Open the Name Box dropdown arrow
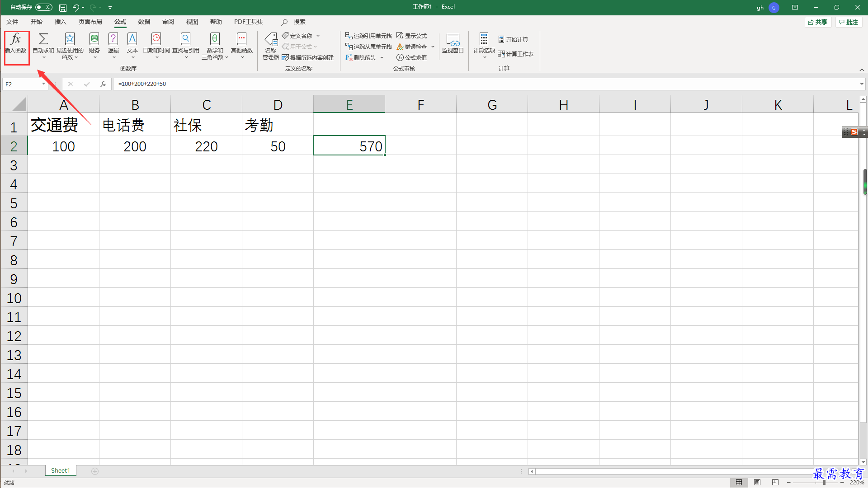 pos(43,84)
